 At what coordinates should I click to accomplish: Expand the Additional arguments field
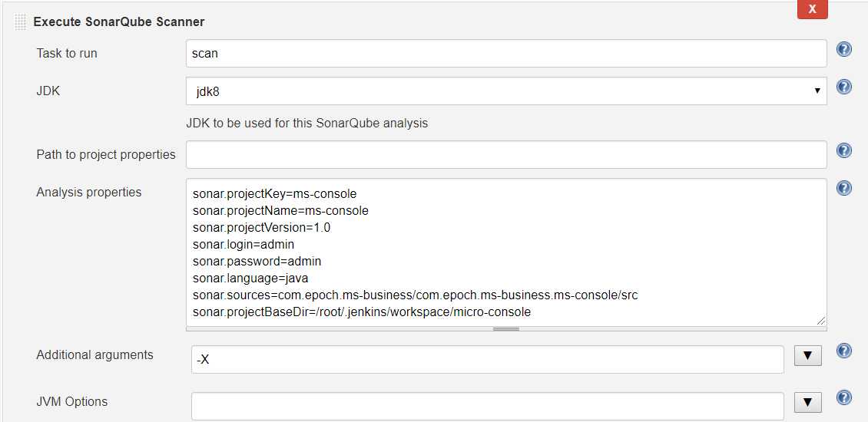pos(807,356)
